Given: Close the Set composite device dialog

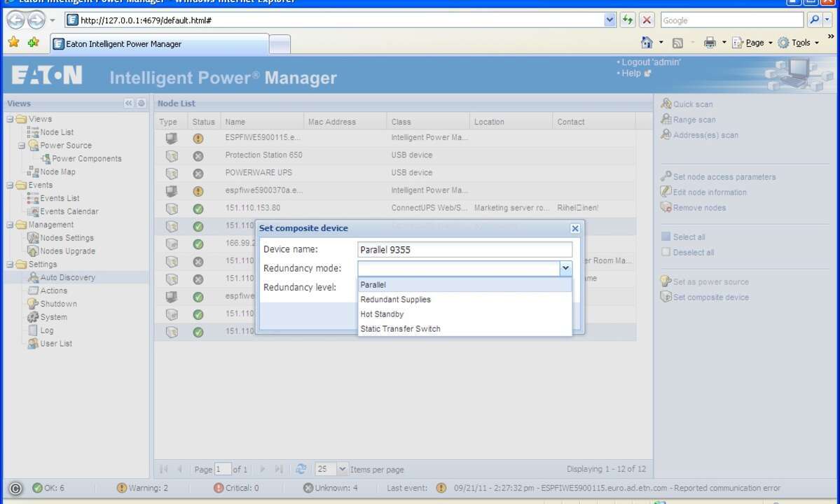Looking at the screenshot, I should 574,228.
